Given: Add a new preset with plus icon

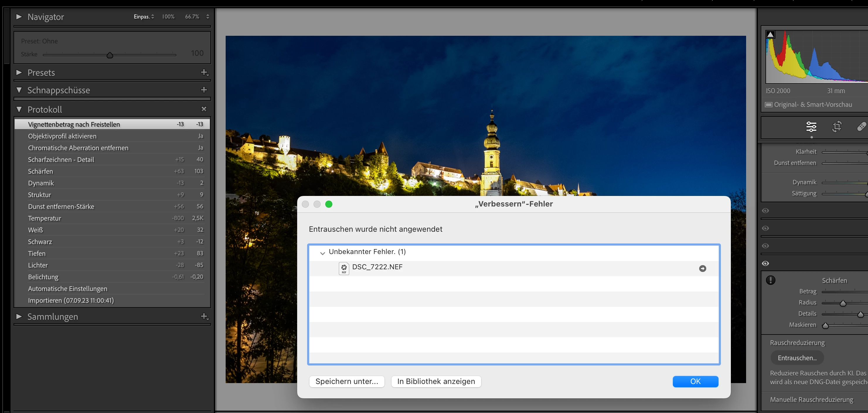Looking at the screenshot, I should (x=204, y=72).
